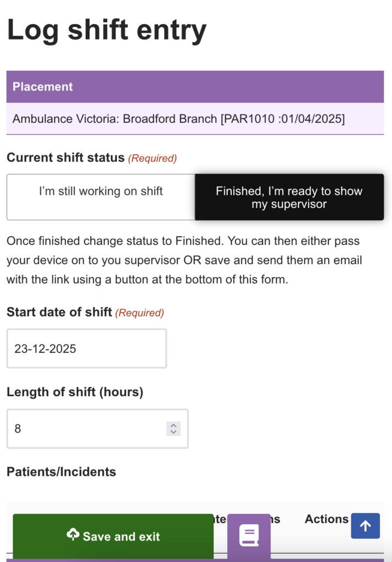Viewport: 392px width, 562px height.
Task: Click the Actions column header
Action: pos(326,519)
